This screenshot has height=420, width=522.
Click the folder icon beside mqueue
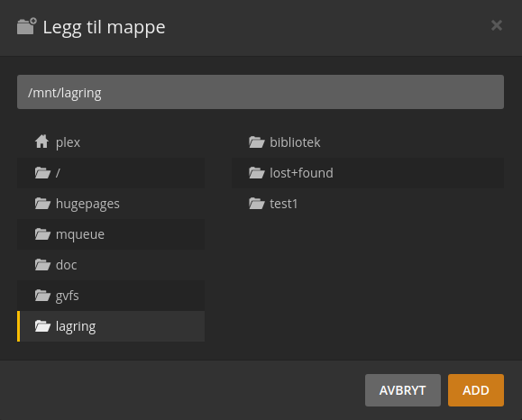click(x=42, y=234)
